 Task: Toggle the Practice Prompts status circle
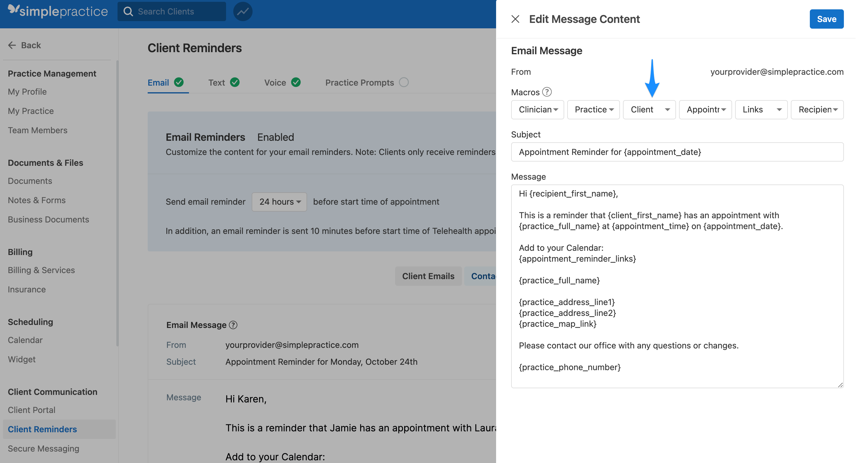pyautogui.click(x=404, y=82)
